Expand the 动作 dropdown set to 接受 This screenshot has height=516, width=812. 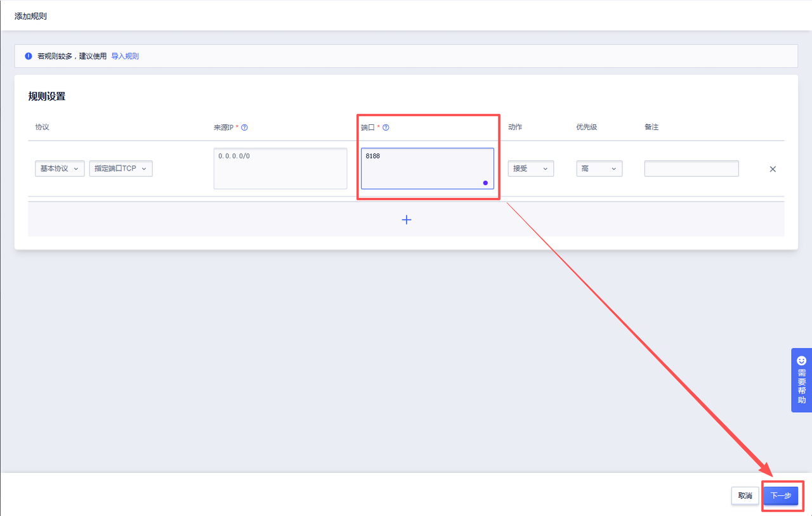530,169
